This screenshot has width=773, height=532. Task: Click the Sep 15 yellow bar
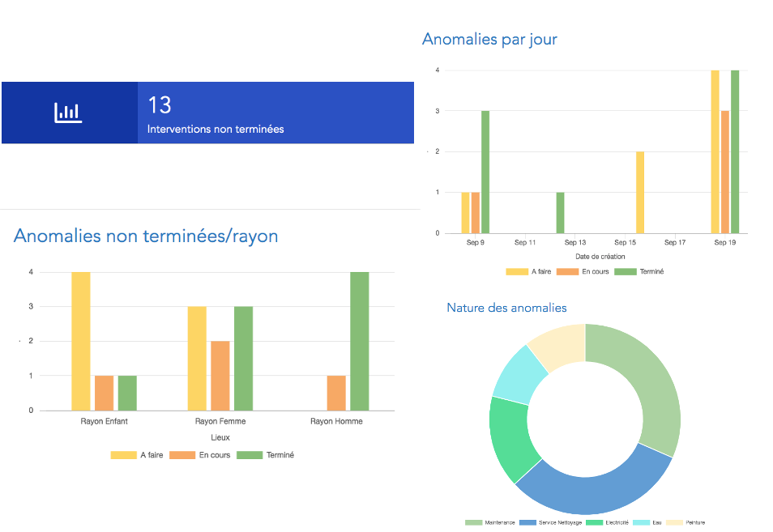(x=640, y=192)
